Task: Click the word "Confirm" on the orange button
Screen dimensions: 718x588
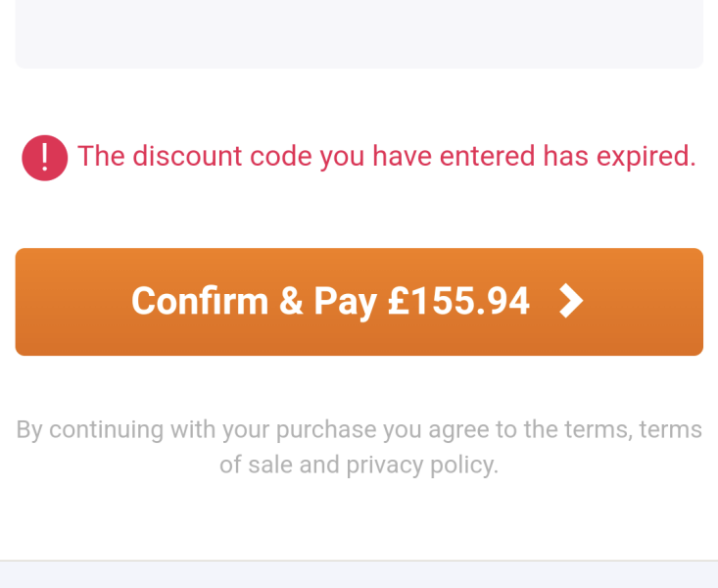Action: click(x=200, y=302)
